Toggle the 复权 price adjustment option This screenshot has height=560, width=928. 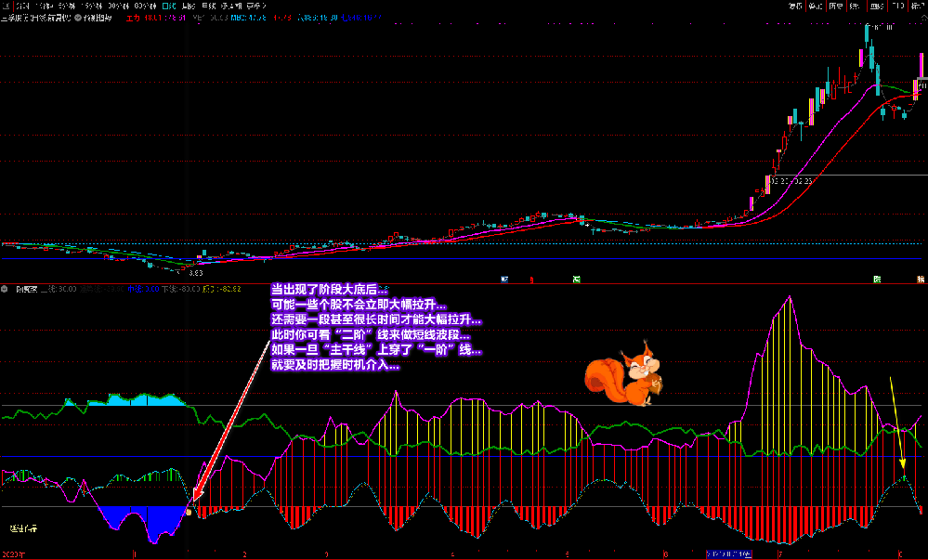pyautogui.click(x=795, y=6)
